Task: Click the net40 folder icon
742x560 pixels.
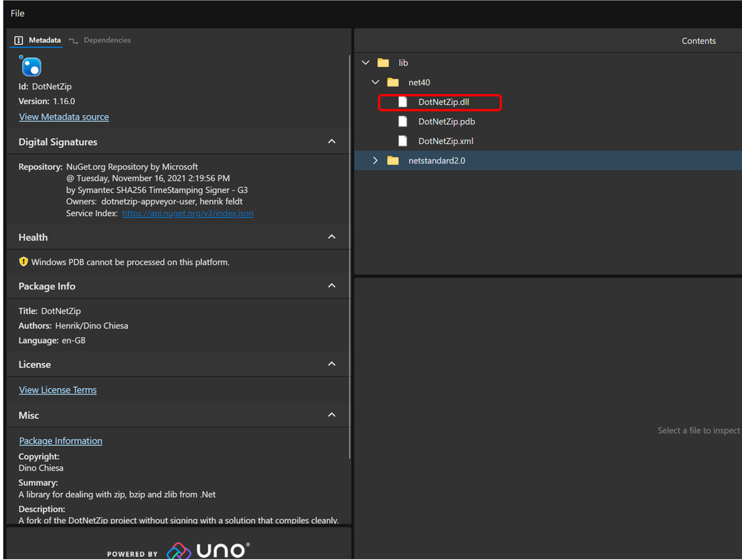Action: click(393, 82)
